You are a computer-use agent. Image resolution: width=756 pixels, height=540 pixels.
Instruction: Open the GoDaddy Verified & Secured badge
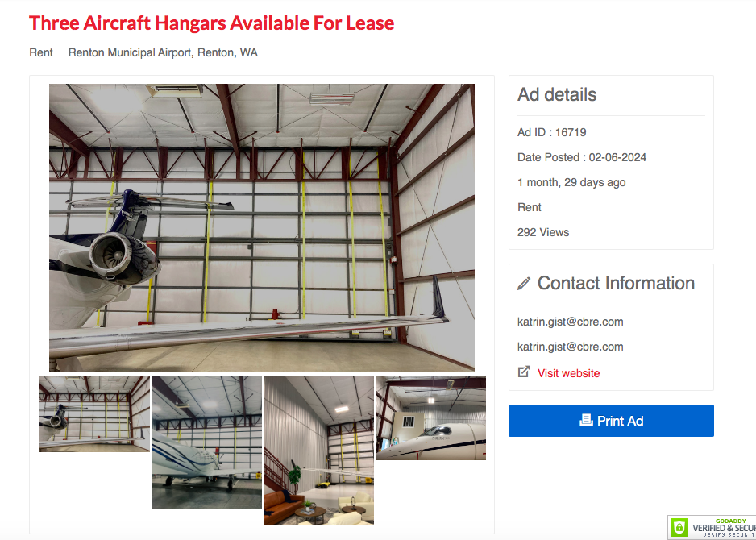pyautogui.click(x=712, y=527)
